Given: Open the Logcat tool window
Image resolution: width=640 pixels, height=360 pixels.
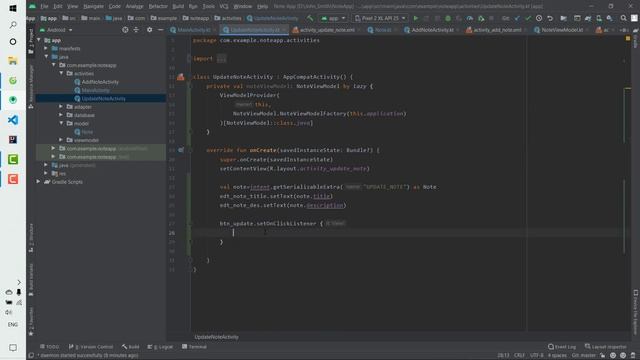Looking at the screenshot, I should tap(160, 347).
